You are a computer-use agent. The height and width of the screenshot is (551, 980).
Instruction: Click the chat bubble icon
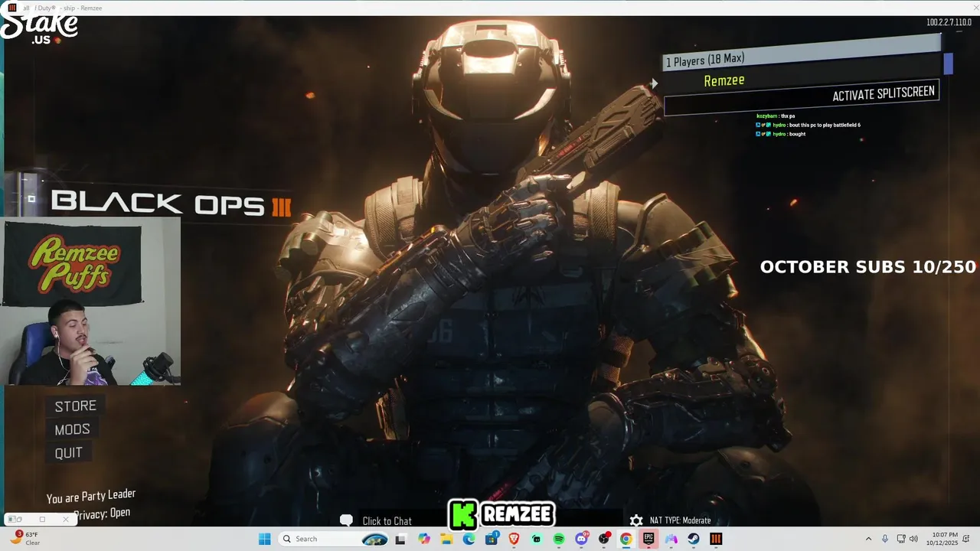346,520
